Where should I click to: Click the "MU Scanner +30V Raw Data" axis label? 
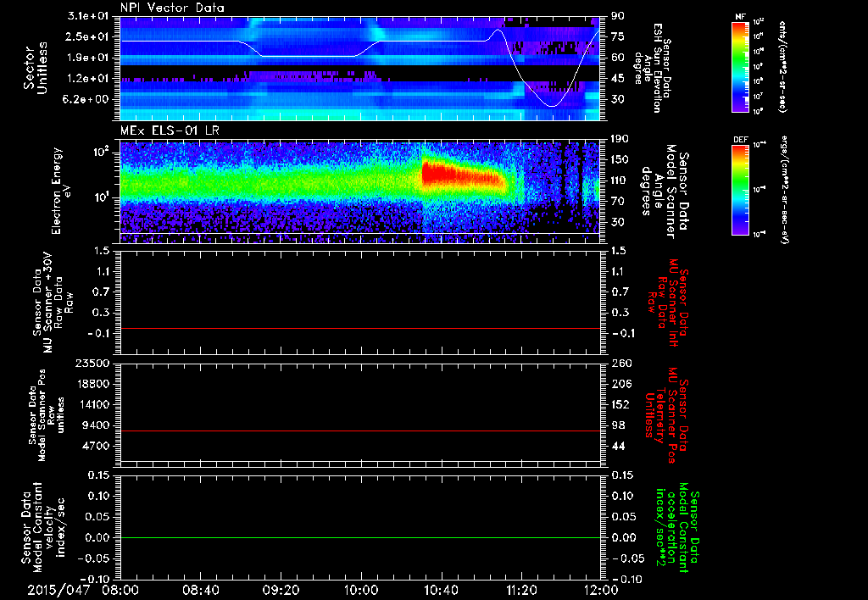point(53,303)
